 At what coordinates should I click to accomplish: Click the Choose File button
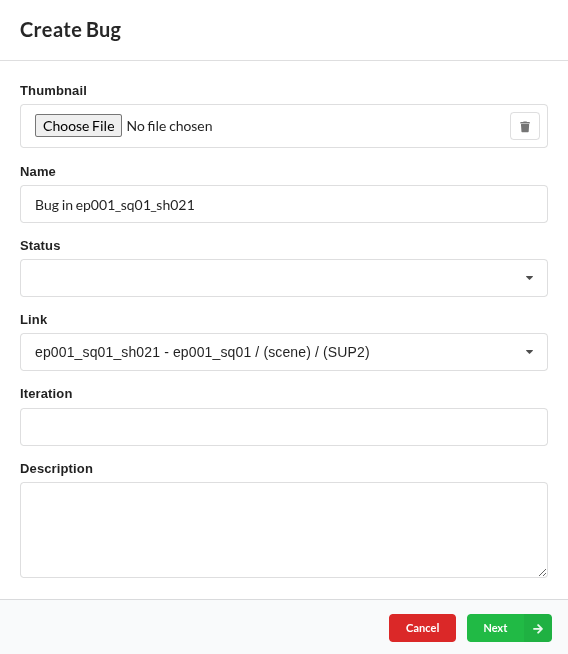coord(78,126)
